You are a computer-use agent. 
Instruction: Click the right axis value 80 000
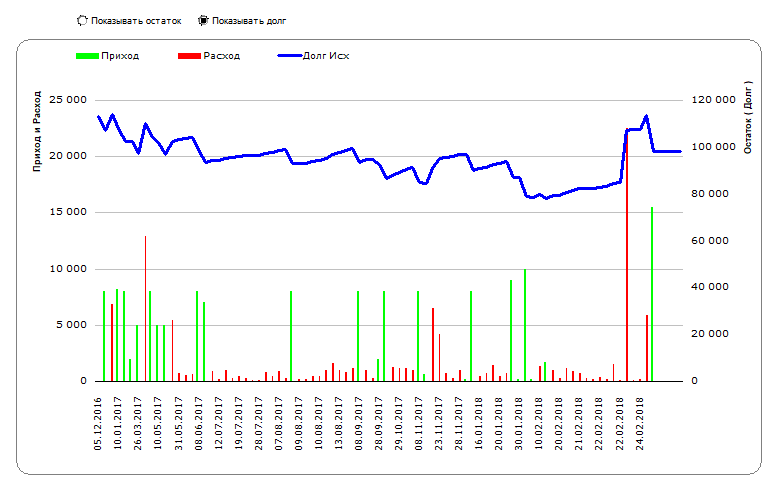click(x=710, y=194)
